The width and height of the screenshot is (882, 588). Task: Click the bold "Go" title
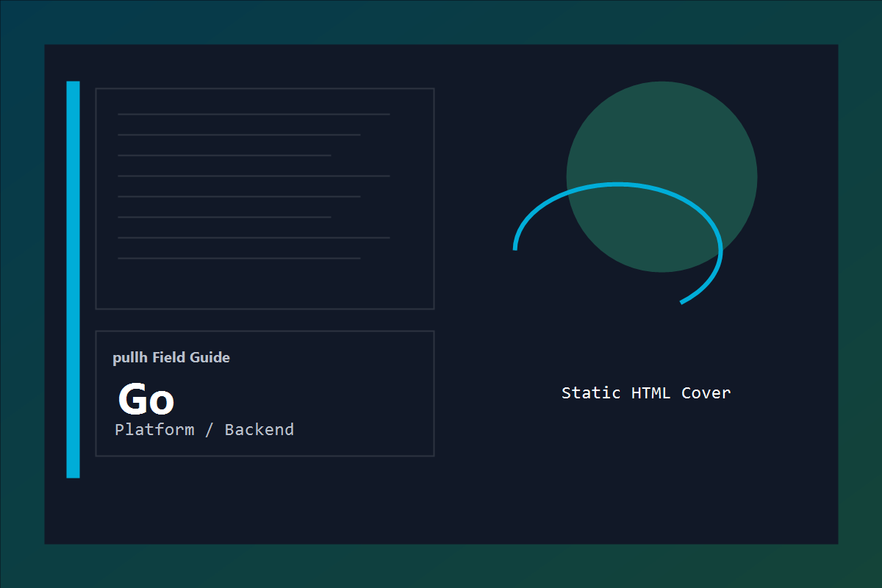click(146, 401)
